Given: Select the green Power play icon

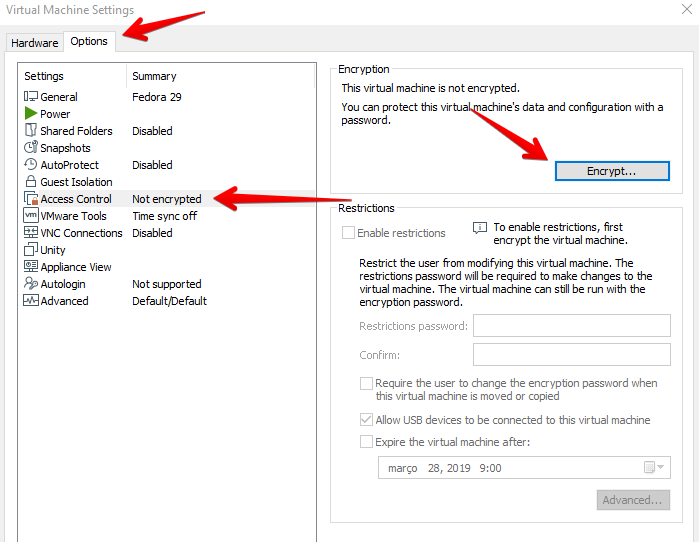Looking at the screenshot, I should tap(31, 114).
